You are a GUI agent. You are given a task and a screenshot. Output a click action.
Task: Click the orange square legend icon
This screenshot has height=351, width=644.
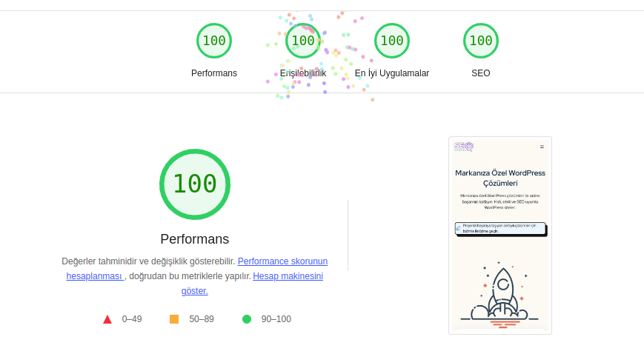pos(174,319)
